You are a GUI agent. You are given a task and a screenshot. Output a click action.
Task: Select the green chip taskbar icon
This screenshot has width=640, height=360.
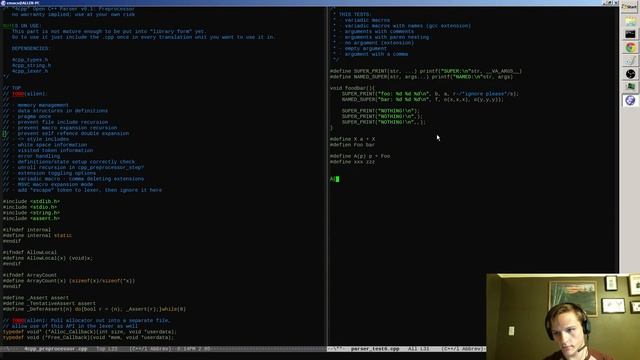click(630, 87)
